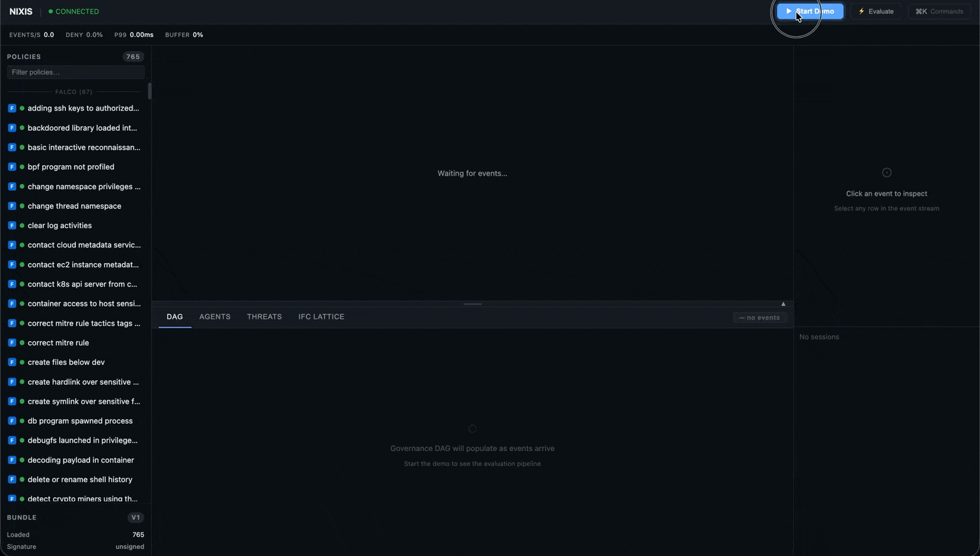Click the F icon of 'adding ssh keys' policy
The height and width of the screenshot is (556, 980).
click(x=12, y=108)
